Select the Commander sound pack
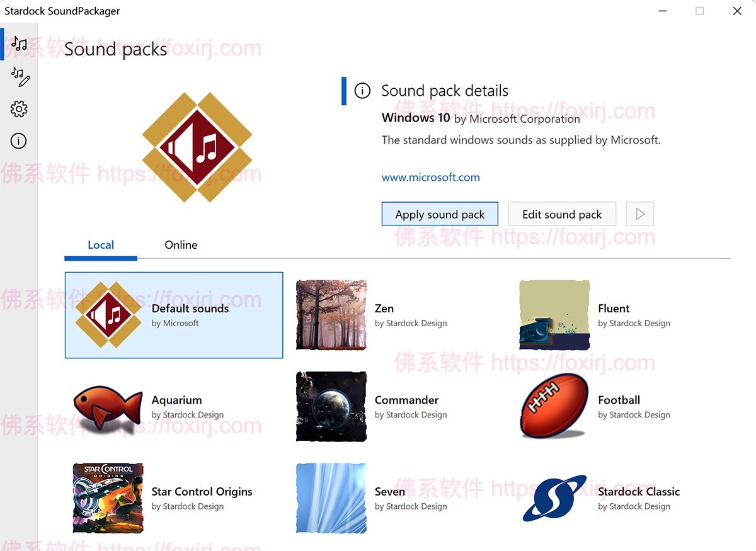 [x=397, y=407]
